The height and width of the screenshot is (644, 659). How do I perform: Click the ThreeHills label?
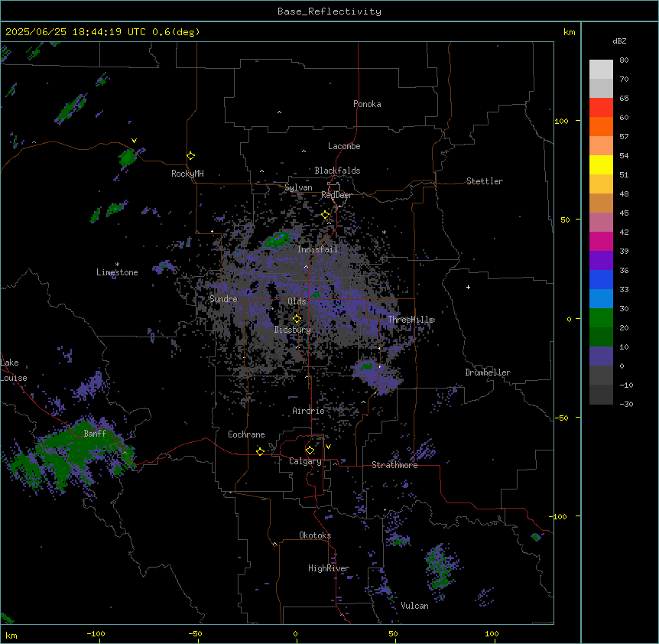[x=411, y=320]
